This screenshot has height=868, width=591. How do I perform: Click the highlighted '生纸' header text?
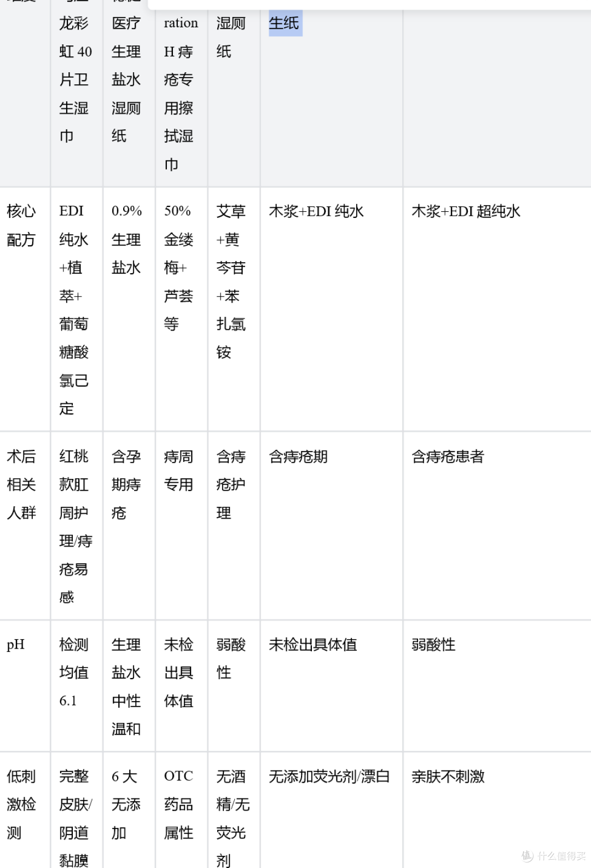click(285, 23)
